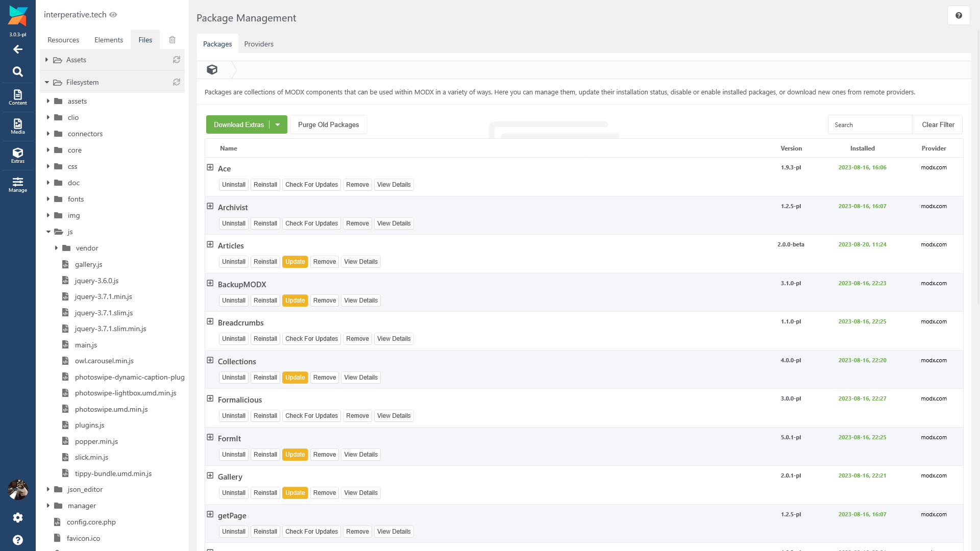Open Download Extras dropdown arrow
This screenshot has width=980, height=551.
[278, 124]
